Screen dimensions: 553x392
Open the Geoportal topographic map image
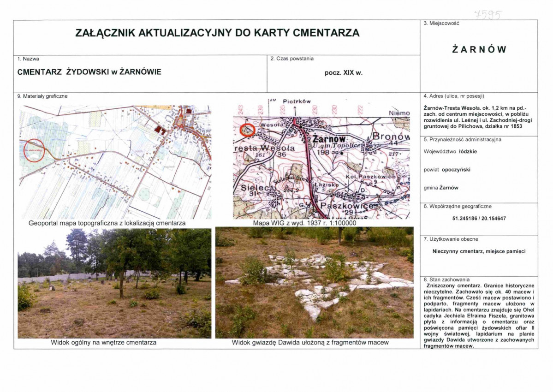(x=115, y=162)
